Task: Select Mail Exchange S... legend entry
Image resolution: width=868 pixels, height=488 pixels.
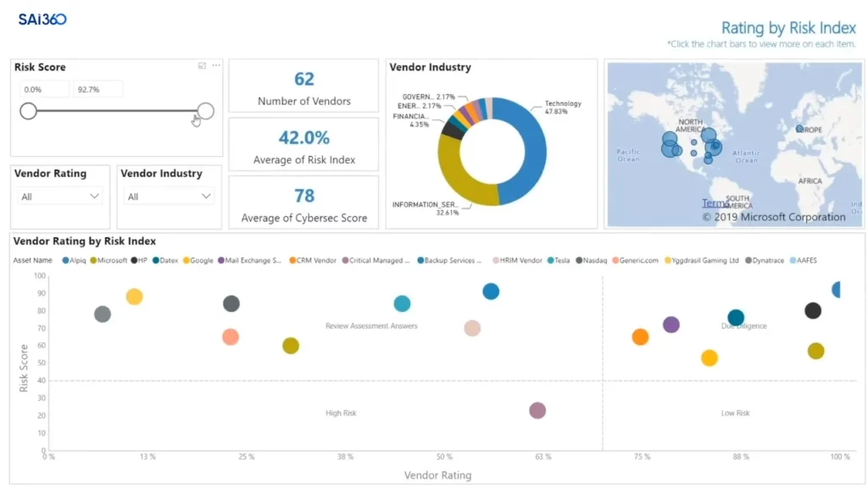Action: [250, 260]
